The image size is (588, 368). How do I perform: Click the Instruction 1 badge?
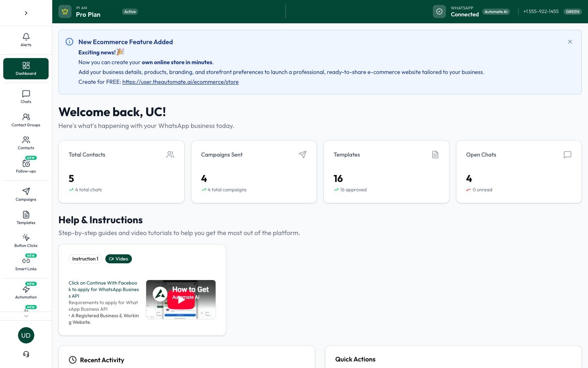click(x=85, y=259)
